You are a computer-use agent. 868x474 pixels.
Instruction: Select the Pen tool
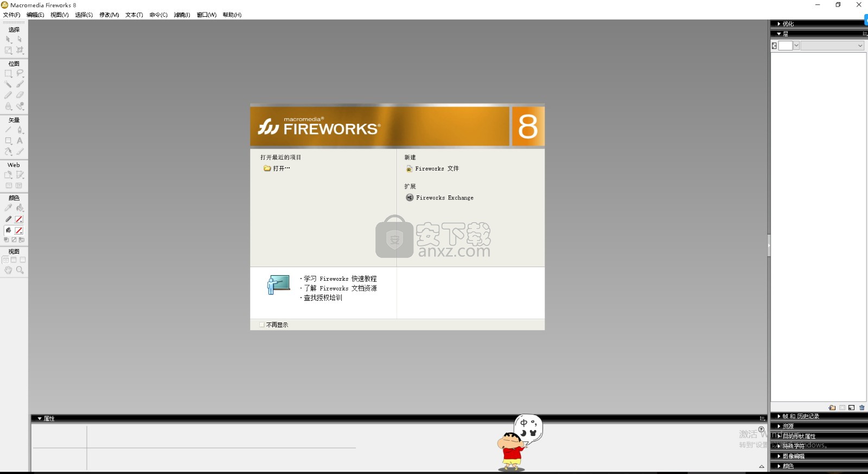tap(20, 130)
